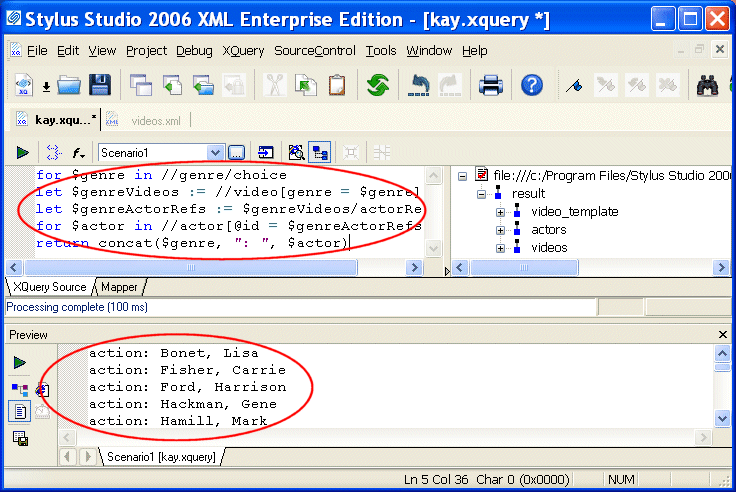Save the preview result with the disk icon
This screenshot has height=492, width=736.
(20, 438)
